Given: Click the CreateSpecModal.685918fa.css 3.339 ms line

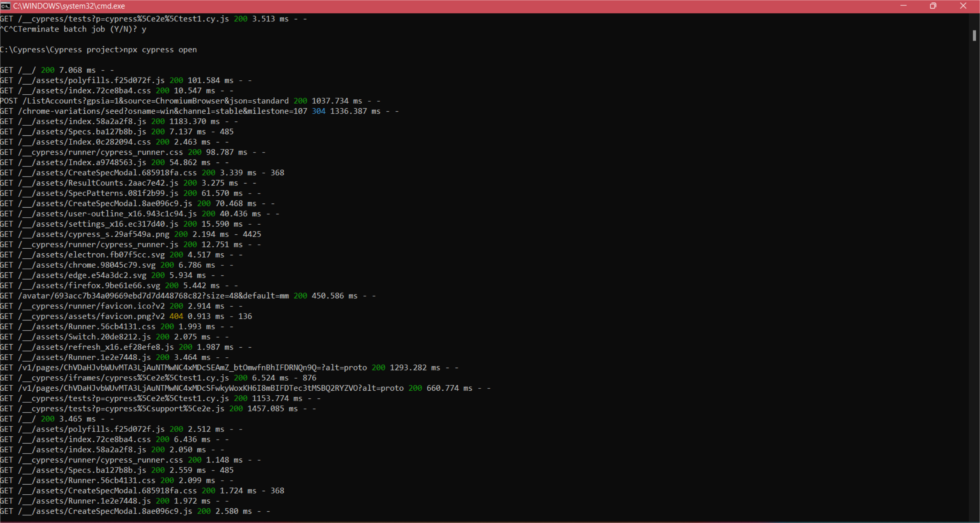Looking at the screenshot, I should coord(142,173).
